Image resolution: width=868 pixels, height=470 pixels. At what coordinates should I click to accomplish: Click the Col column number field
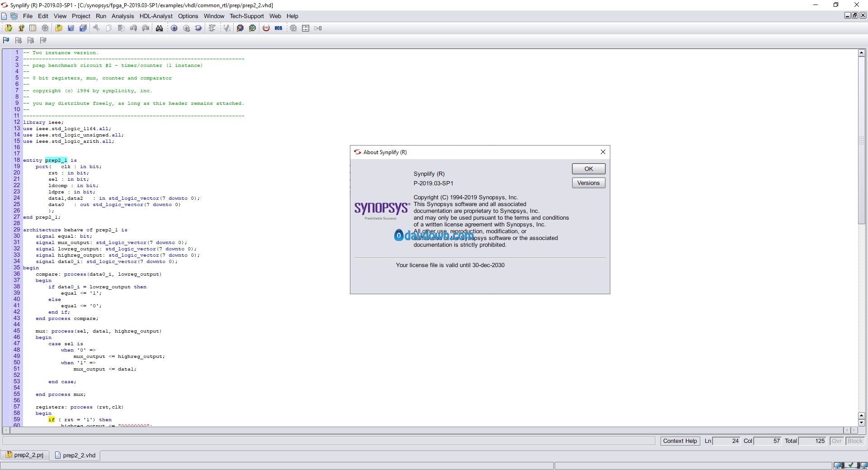click(x=768, y=441)
